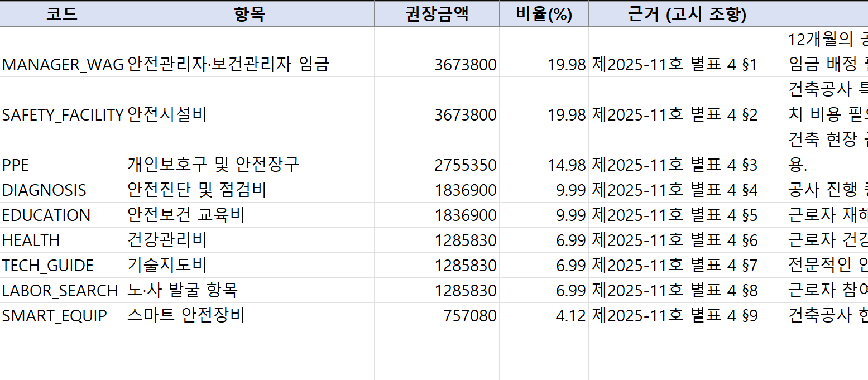This screenshot has width=868, height=380.
Task: Select the 스마트 안전장비 cell
Action: point(249,315)
